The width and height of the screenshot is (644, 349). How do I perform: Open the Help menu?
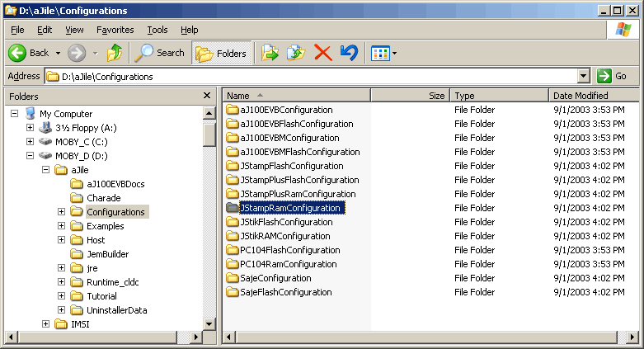tap(190, 30)
